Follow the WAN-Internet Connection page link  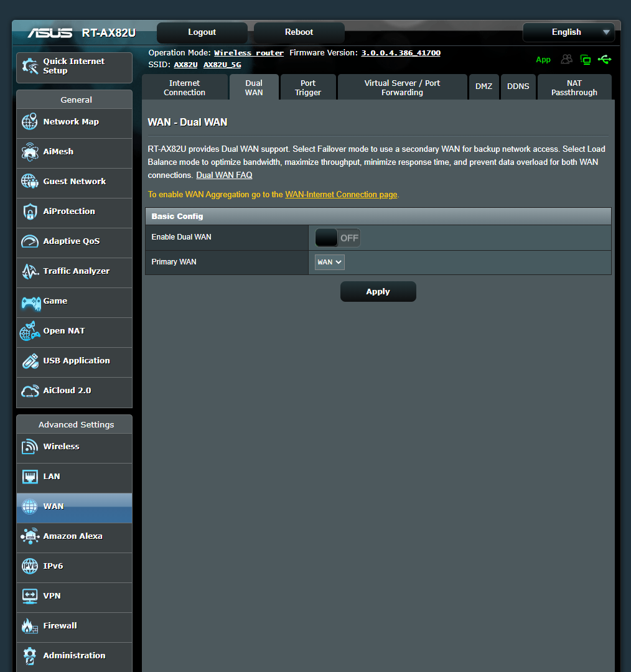[x=341, y=195]
